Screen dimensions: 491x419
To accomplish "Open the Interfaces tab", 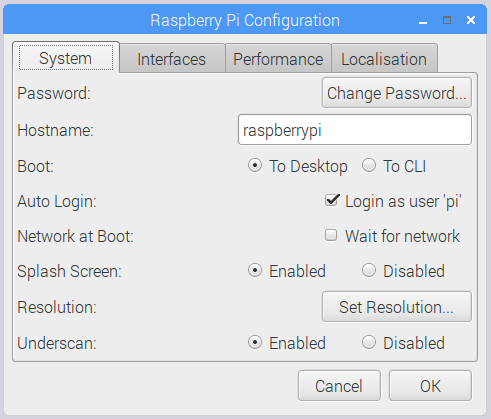I will click(172, 59).
